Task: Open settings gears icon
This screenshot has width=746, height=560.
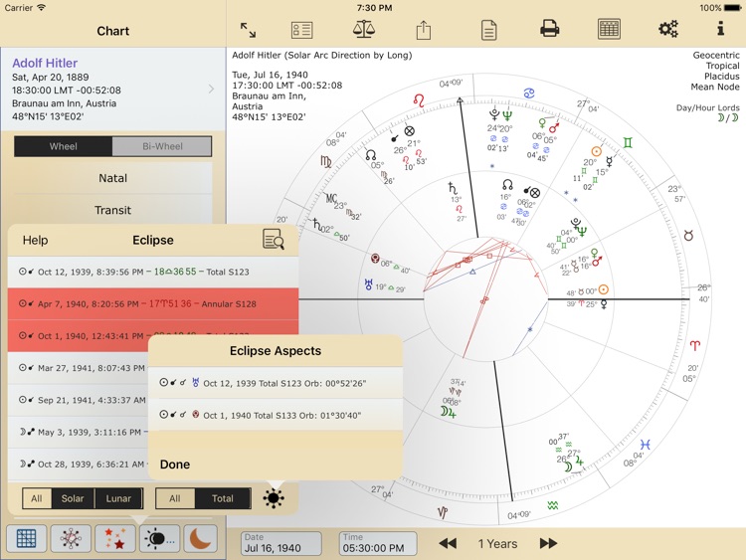Action: coord(668,29)
